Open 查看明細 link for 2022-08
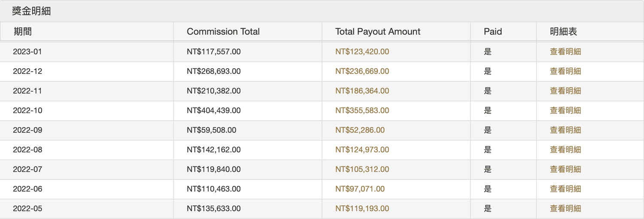This screenshot has height=219, width=644. (565, 150)
